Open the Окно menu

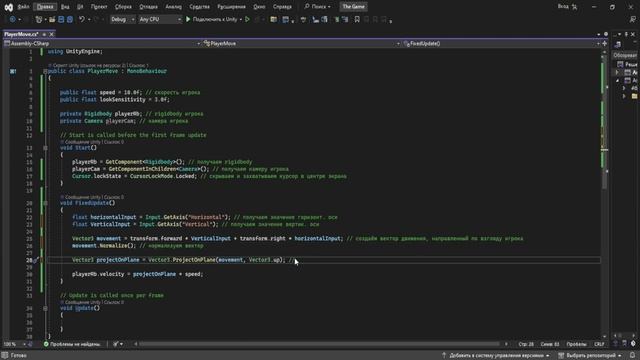tap(259, 7)
